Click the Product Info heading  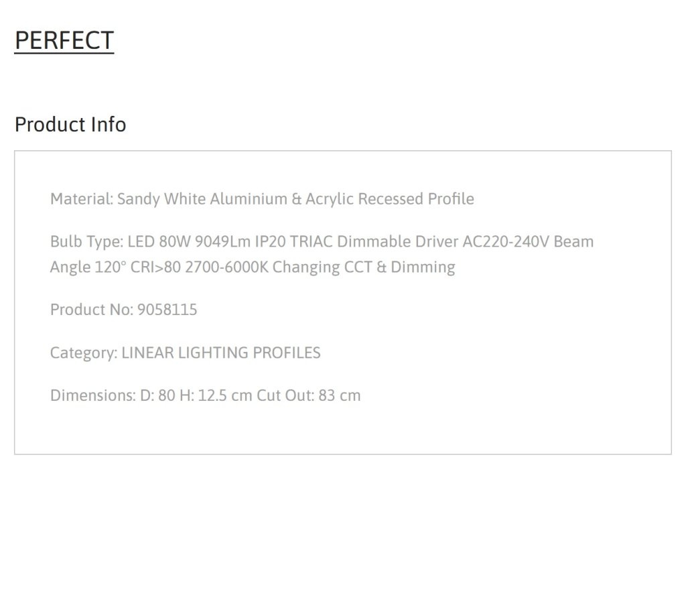[70, 124]
